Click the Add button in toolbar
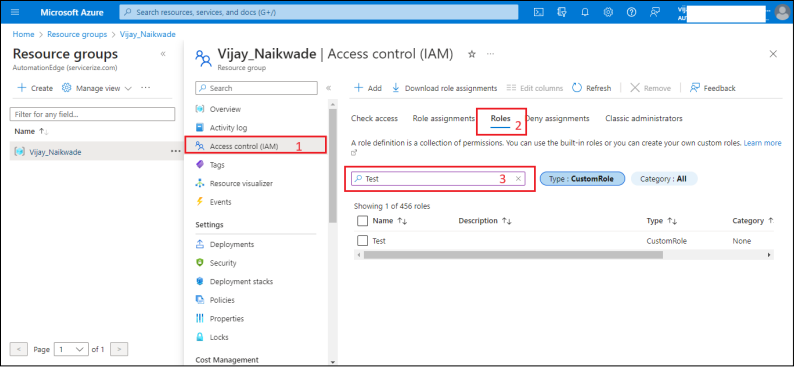This screenshot has height=368, width=794. pos(368,88)
